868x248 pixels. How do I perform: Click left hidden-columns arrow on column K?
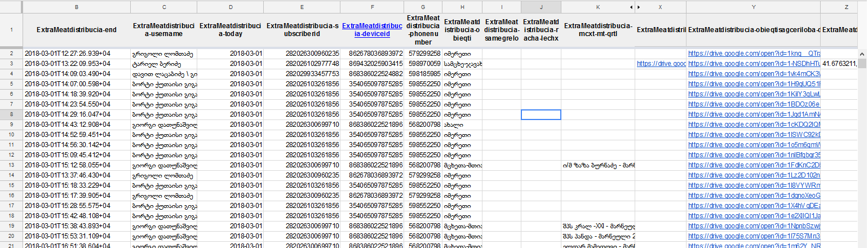pos(631,7)
